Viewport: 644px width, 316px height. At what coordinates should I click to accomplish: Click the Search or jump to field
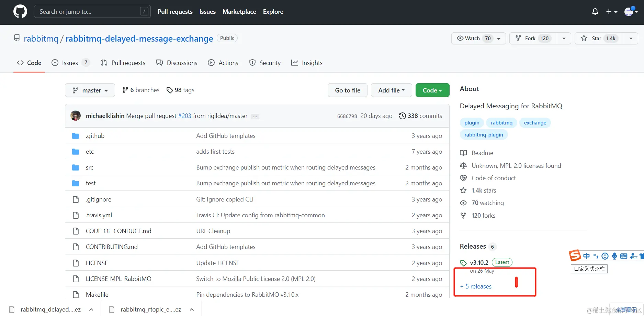[x=92, y=12]
